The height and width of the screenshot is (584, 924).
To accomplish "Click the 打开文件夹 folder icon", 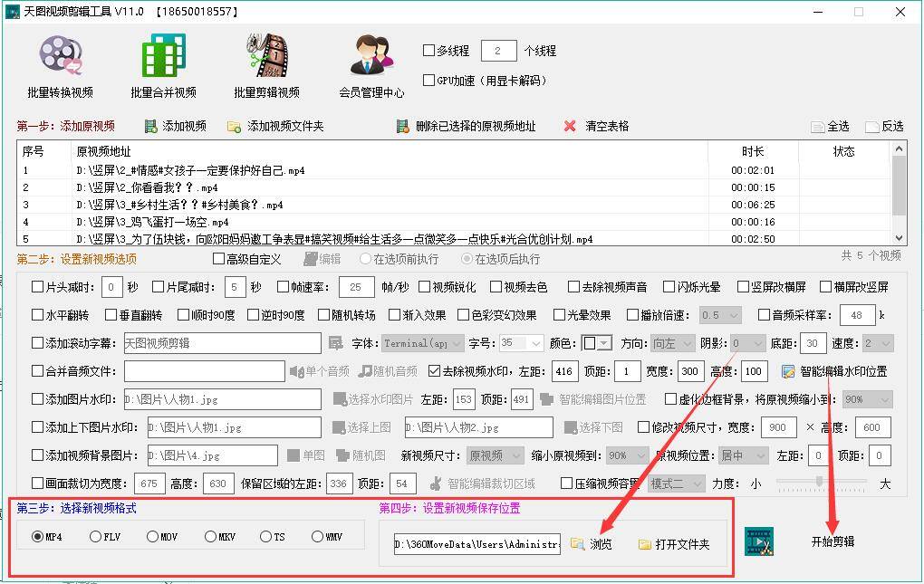I will (645, 544).
